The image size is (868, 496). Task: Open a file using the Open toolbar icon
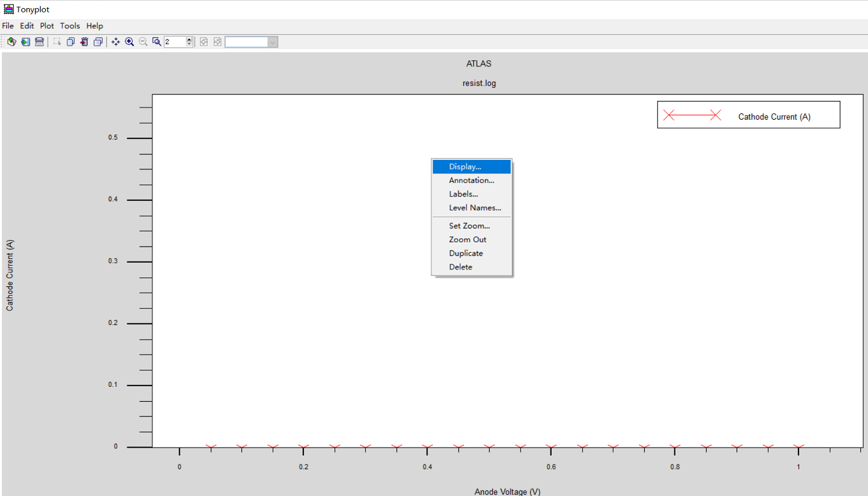tap(11, 42)
